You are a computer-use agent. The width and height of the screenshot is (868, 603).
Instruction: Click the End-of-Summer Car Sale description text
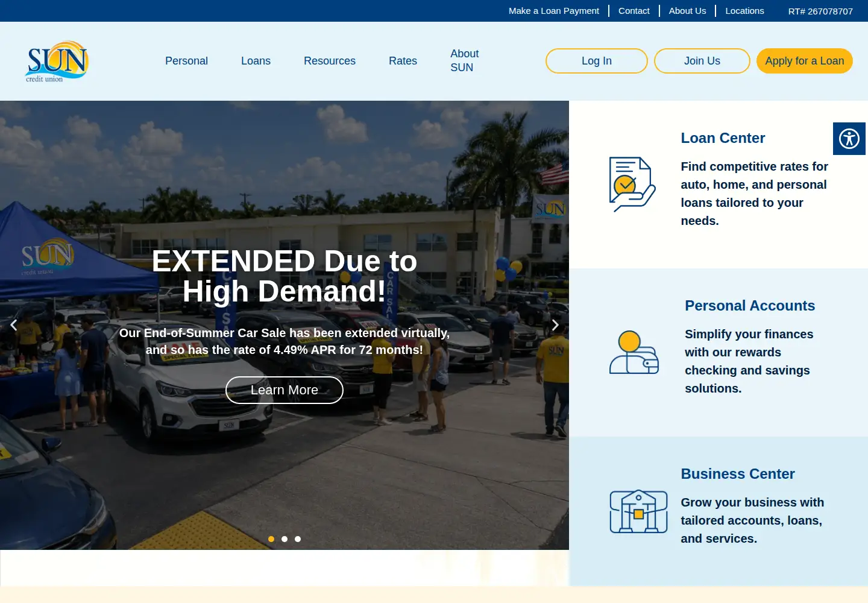pos(285,341)
